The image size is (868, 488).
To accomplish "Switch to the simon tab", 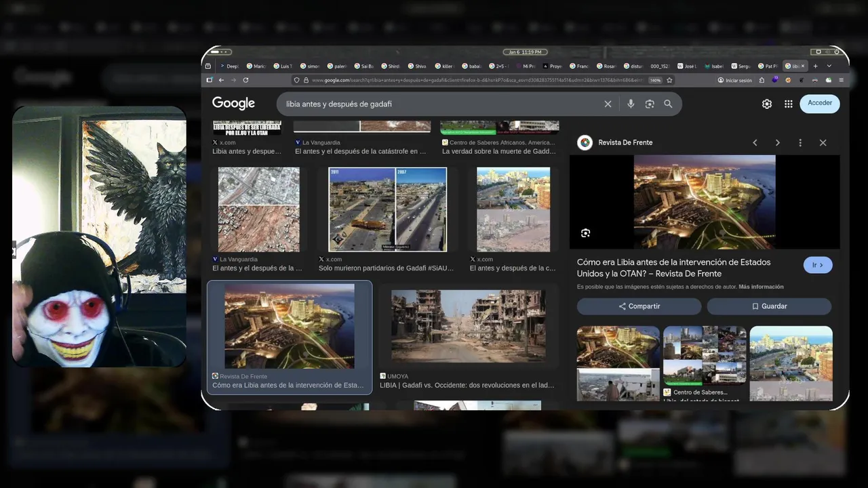I will click(x=310, y=66).
